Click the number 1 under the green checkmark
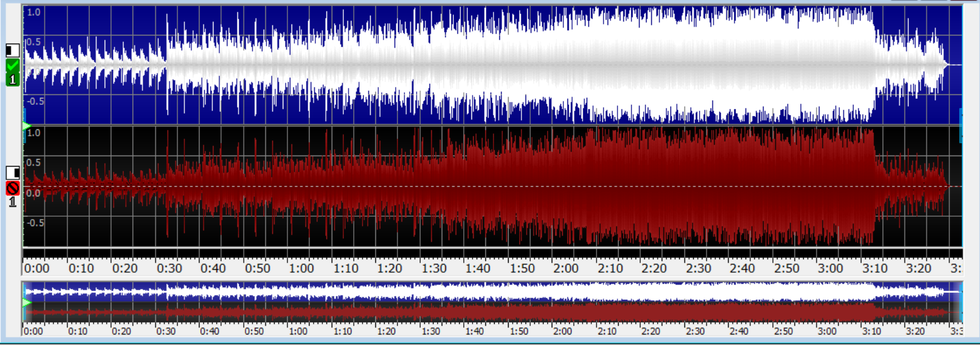The image size is (980, 346). coord(12,80)
